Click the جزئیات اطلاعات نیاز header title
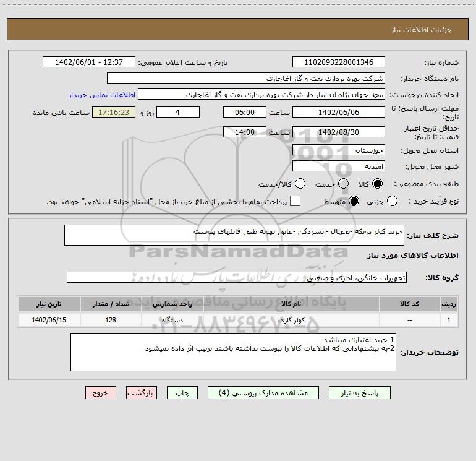 tap(422, 30)
